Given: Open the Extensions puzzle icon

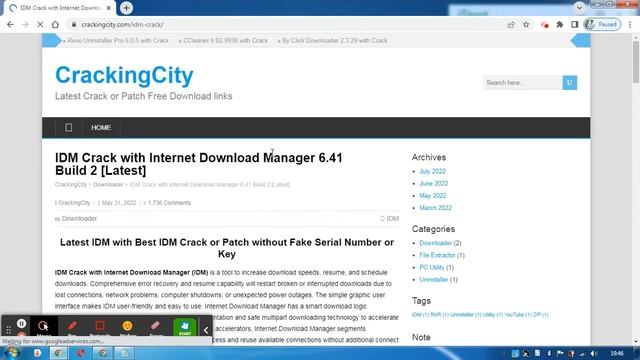Looking at the screenshot, I should (x=560, y=24).
